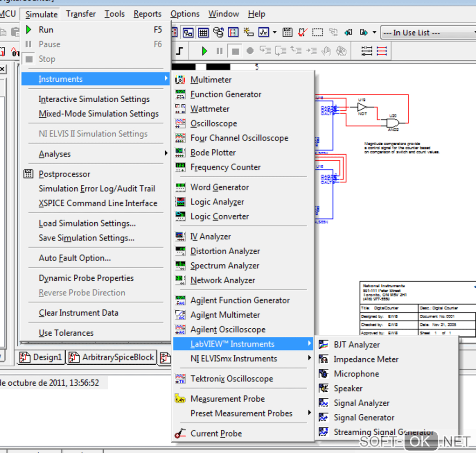Click the Microphone LabVIEW instrument icon
476x453 pixels.
[x=323, y=374]
